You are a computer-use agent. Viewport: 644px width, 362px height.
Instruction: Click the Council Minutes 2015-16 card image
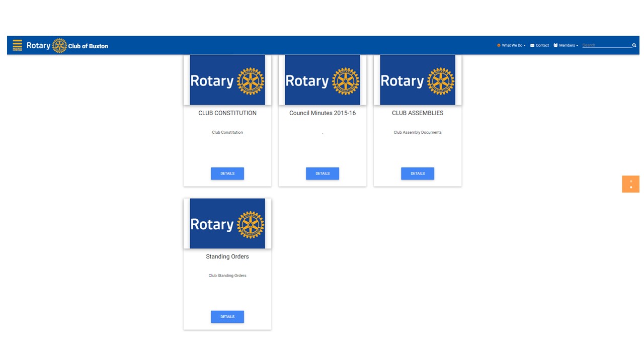pyautogui.click(x=323, y=80)
